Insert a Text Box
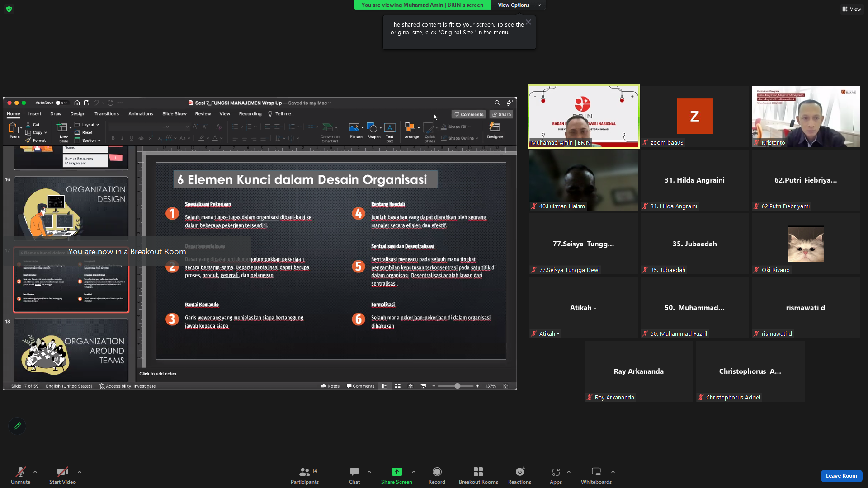 point(390,132)
